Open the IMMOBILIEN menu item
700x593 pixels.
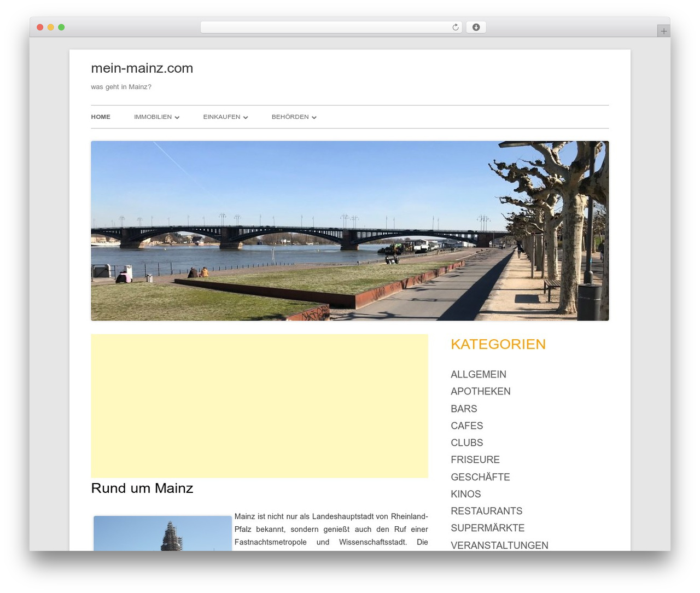153,117
